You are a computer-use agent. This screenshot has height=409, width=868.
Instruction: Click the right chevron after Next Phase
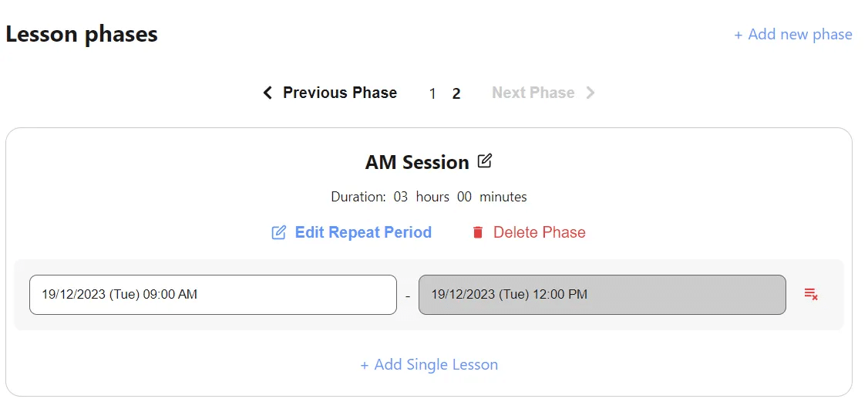pos(590,93)
